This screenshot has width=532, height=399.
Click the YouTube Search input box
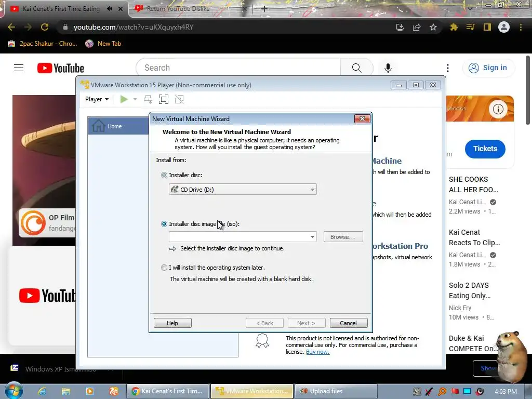238,68
